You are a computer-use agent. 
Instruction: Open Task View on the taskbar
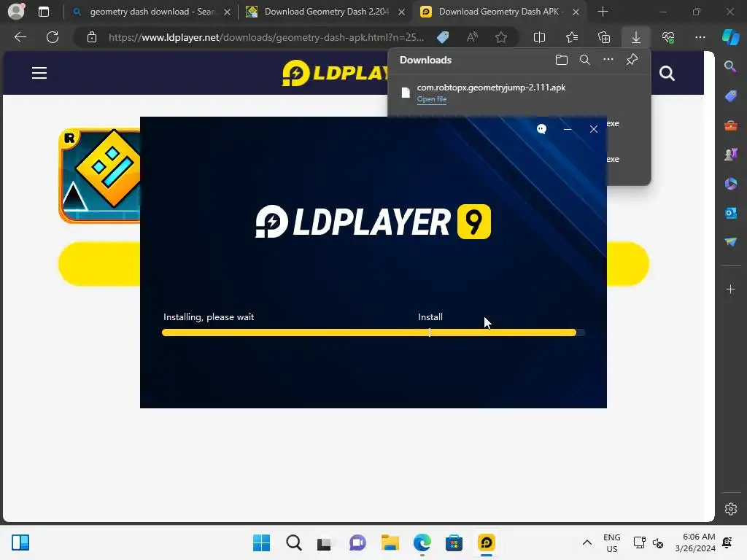(325, 542)
